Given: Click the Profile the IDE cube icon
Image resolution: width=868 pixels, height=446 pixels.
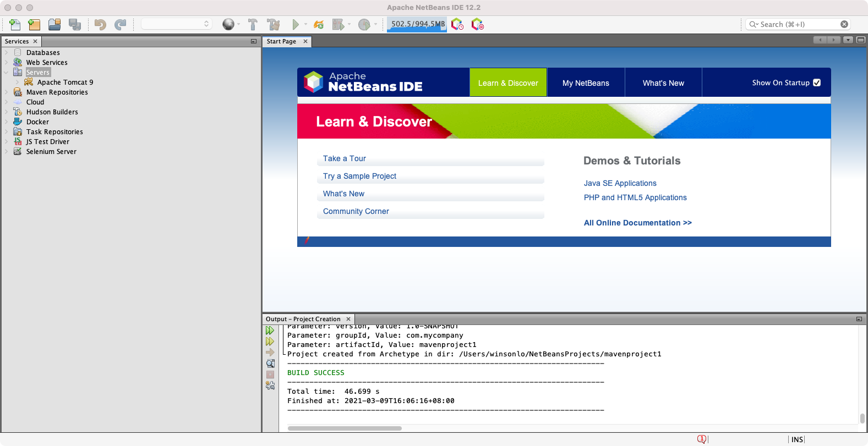Looking at the screenshot, I should (x=457, y=24).
